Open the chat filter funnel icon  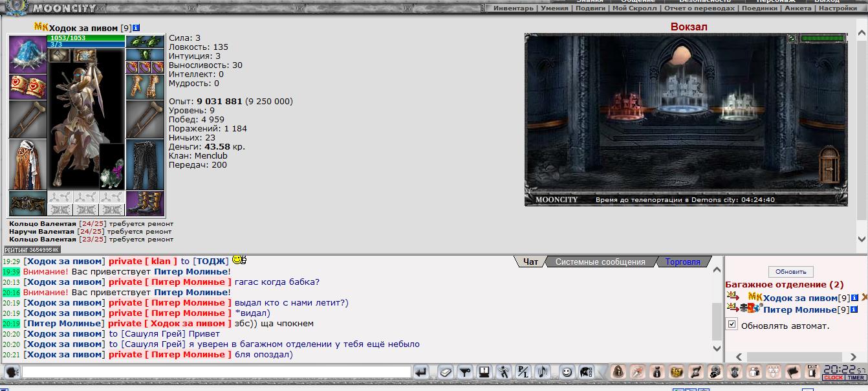tap(464, 372)
